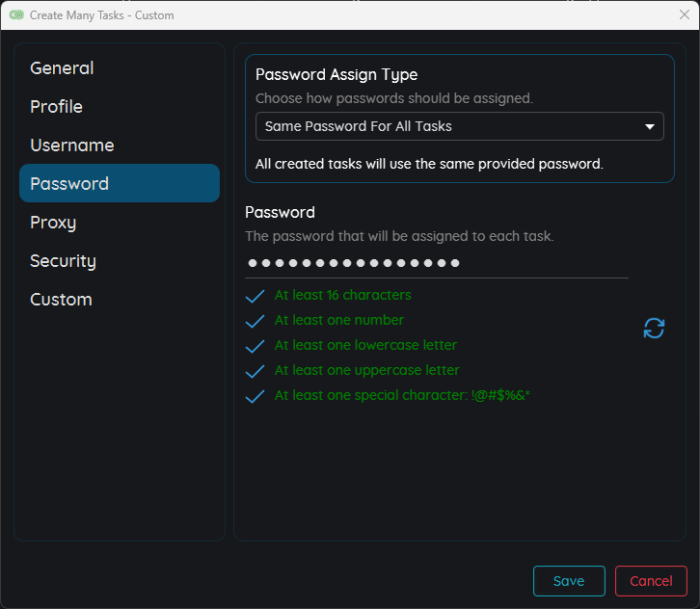The height and width of the screenshot is (609, 700).
Task: Cancel creating many tasks
Action: 651,581
